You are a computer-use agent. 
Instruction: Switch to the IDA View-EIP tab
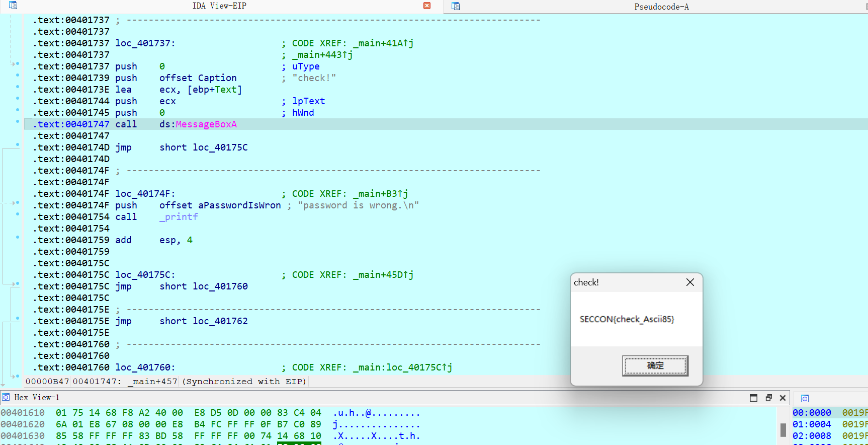[x=219, y=6]
